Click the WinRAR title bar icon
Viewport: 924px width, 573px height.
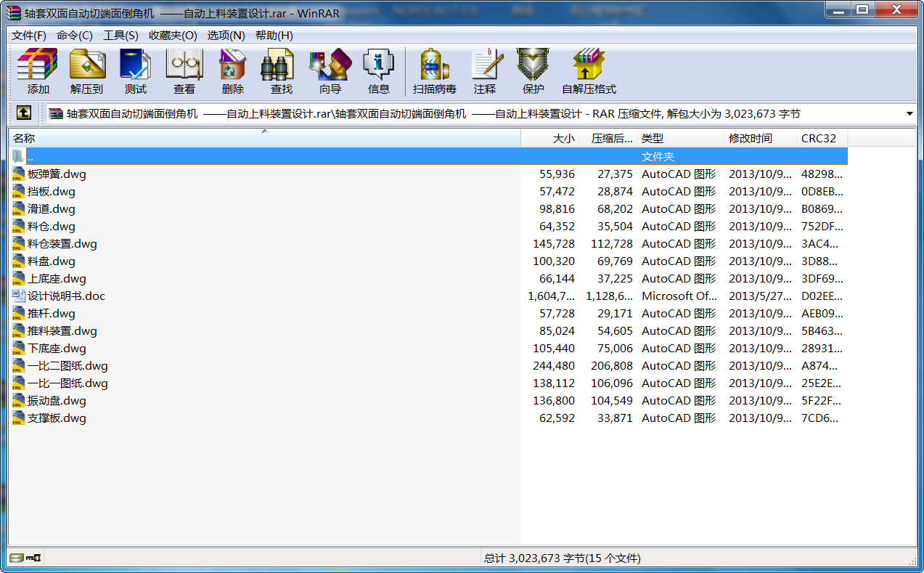pyautogui.click(x=13, y=13)
